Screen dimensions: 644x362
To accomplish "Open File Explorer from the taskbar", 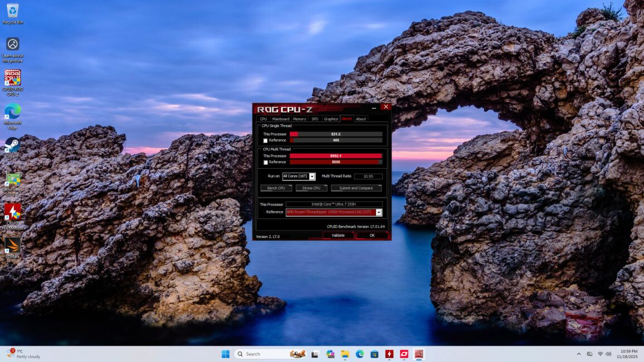I will (x=345, y=354).
